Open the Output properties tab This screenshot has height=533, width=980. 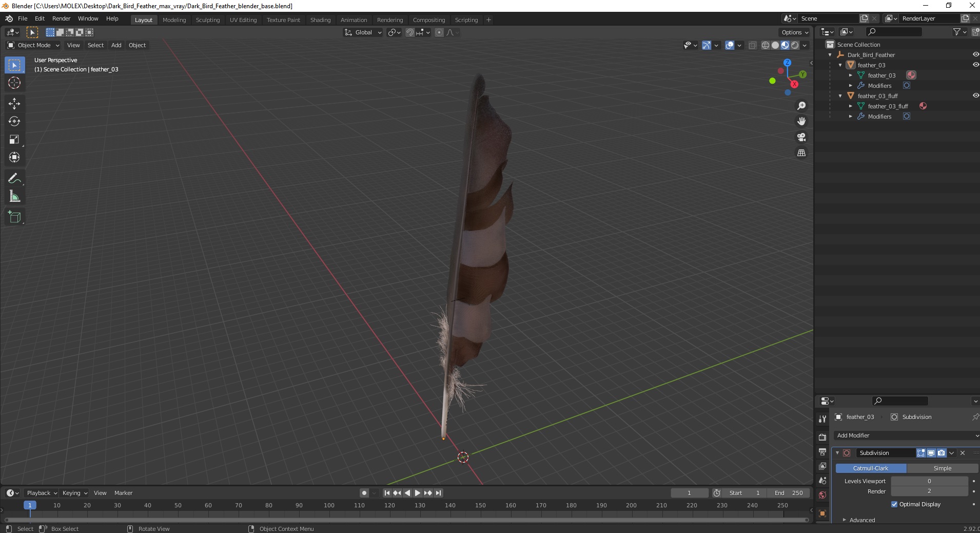click(x=822, y=452)
